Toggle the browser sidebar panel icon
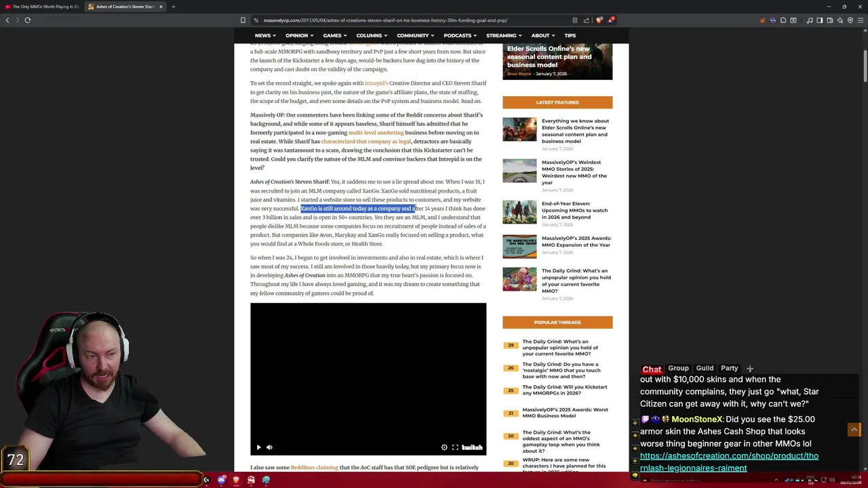868x488 pixels. click(x=819, y=20)
